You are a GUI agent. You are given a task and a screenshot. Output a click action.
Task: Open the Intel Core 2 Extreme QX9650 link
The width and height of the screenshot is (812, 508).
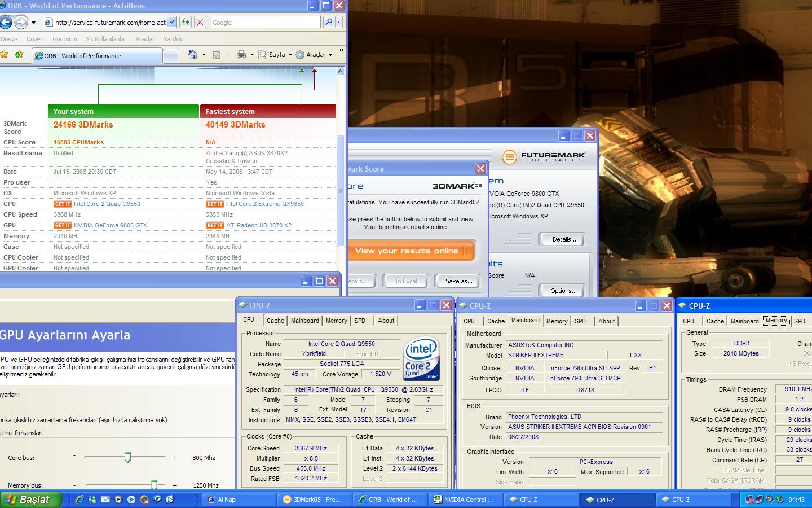pyautogui.click(x=265, y=204)
